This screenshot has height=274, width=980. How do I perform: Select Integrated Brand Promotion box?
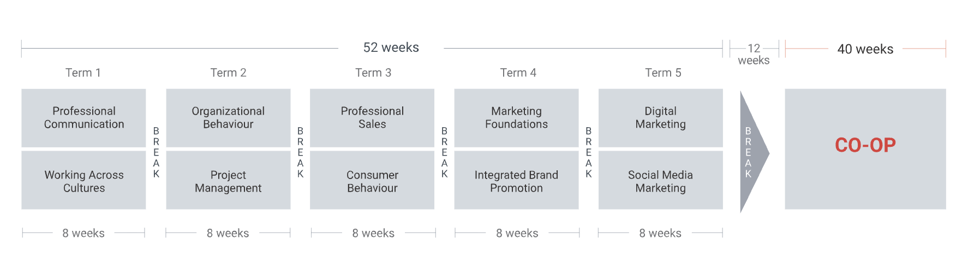click(x=516, y=180)
